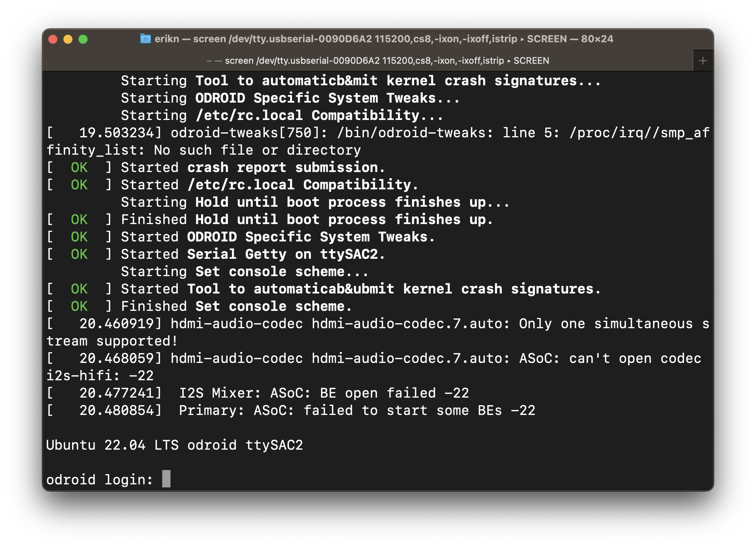The image size is (756, 547).
Task: Click the Starting /etc/rc.local Compatibility line
Action: (282, 115)
